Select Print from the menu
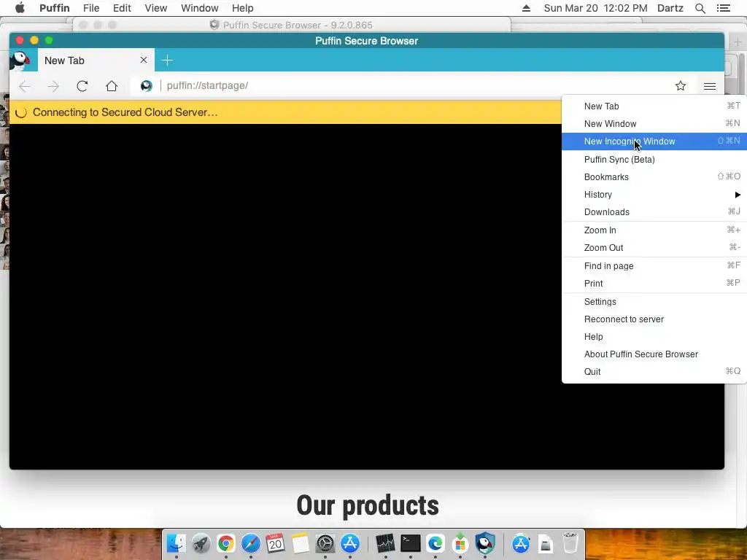Screen dimensions: 747x560 (x=654, y=284)
